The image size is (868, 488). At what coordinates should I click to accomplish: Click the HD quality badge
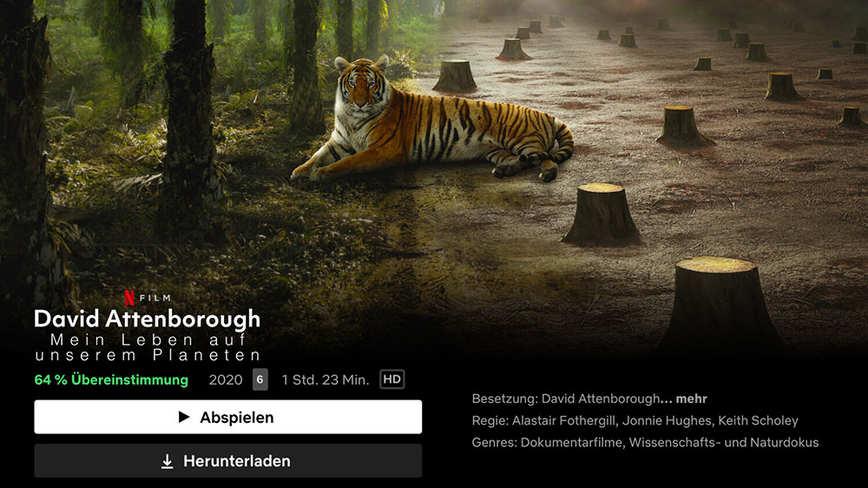pyautogui.click(x=392, y=379)
